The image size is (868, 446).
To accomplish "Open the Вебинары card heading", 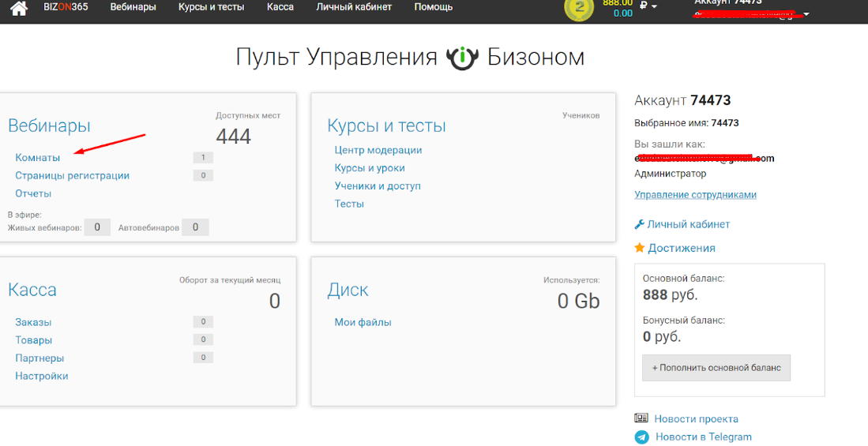I will [49, 126].
